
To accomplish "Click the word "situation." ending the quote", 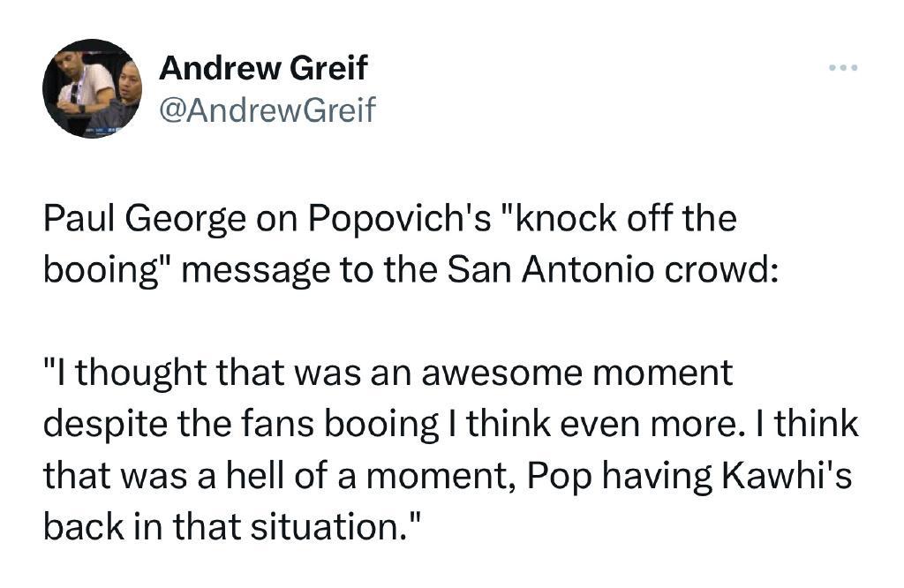I will (x=333, y=526).
